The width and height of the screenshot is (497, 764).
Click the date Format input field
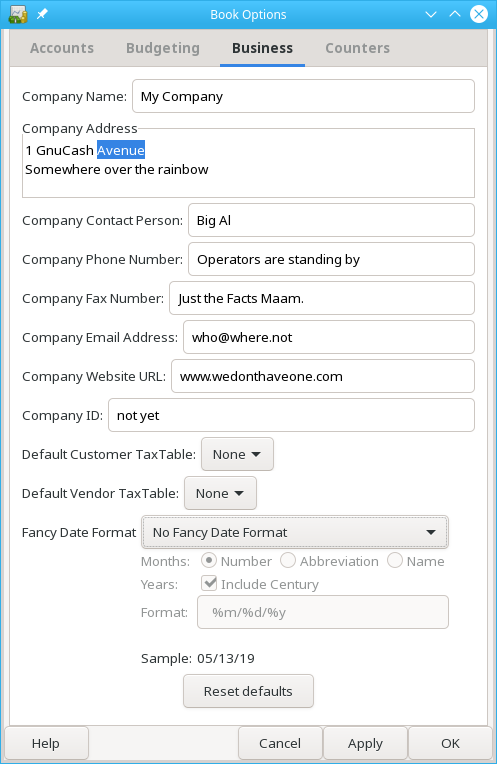(x=323, y=612)
